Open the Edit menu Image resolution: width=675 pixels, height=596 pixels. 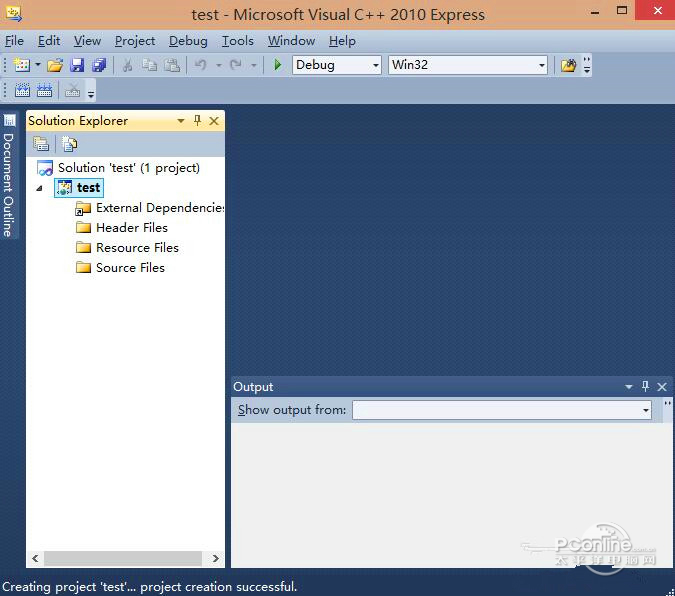click(49, 41)
